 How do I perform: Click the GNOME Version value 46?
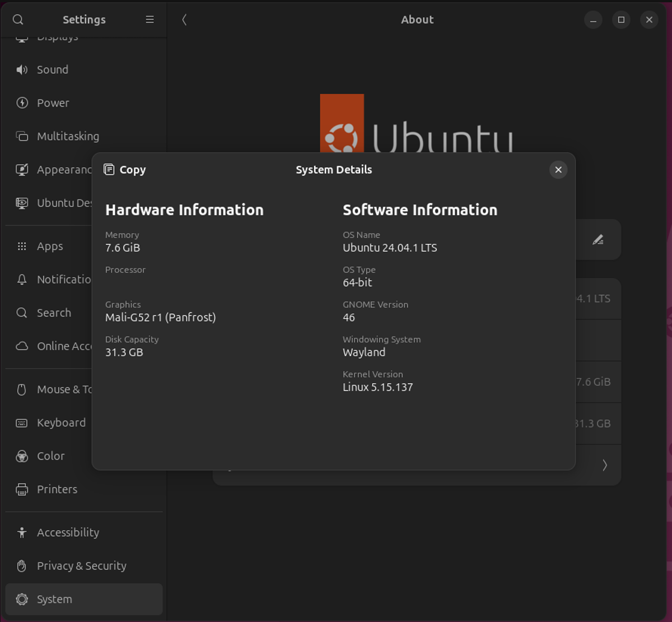click(349, 318)
